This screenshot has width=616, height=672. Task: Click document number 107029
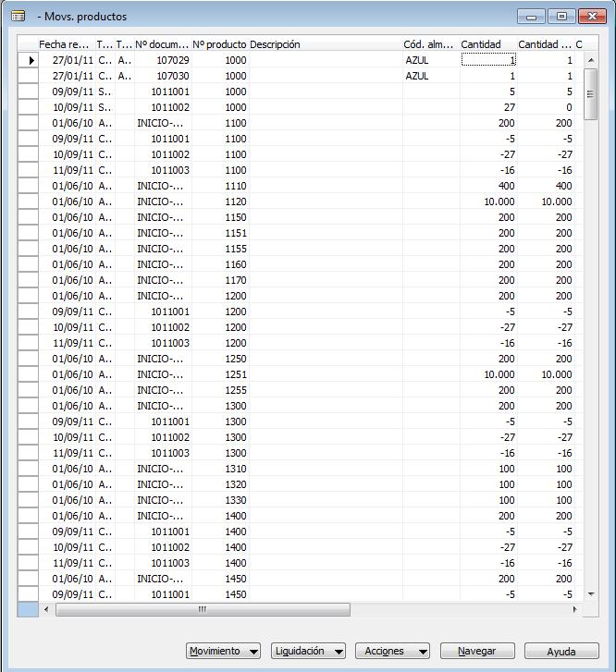[173, 60]
